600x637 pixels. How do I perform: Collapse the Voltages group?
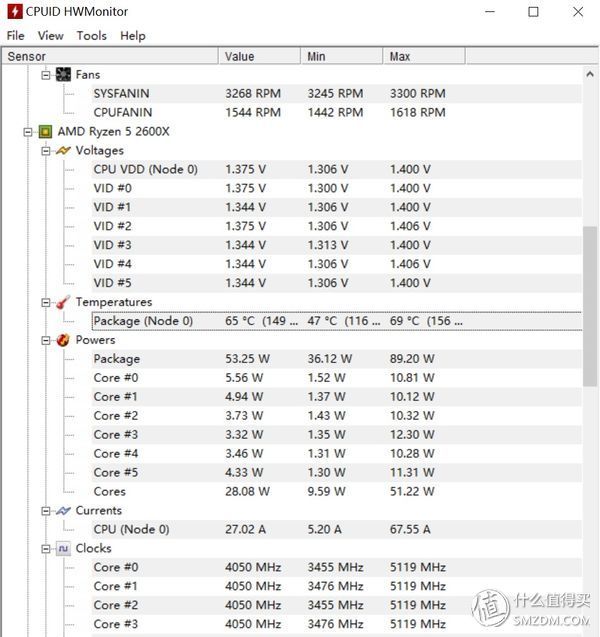(46, 151)
